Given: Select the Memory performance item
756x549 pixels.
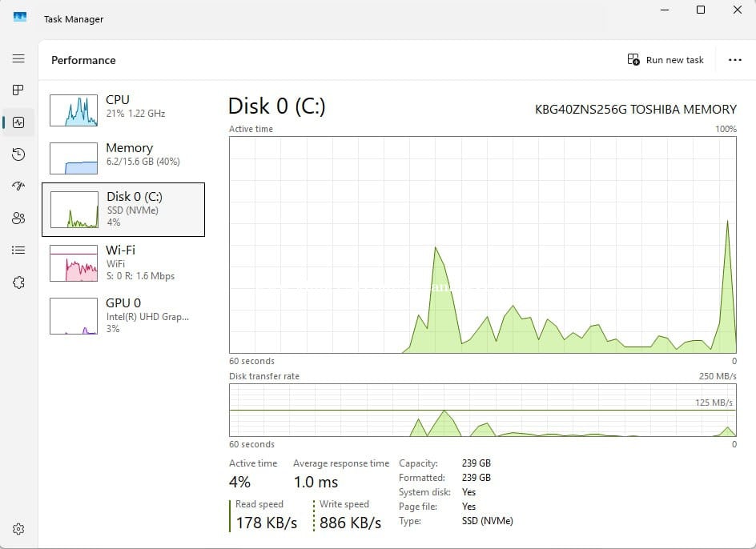Looking at the screenshot, I should point(123,158).
